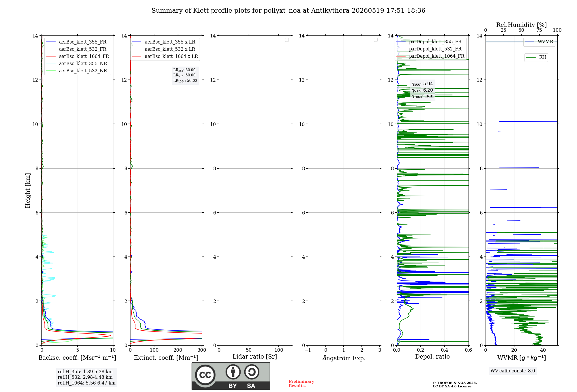Click the 'Backsc. coeff. [Msr⁻¹ m⁻¹]' axis label

click(x=77, y=358)
